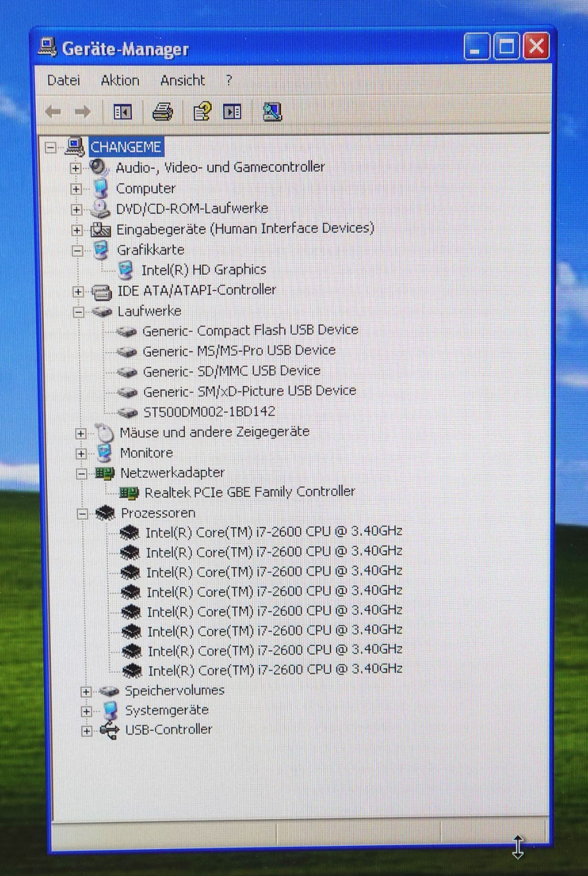Click the Monitore category icon
Screen dimensions: 588x876
coord(104,453)
